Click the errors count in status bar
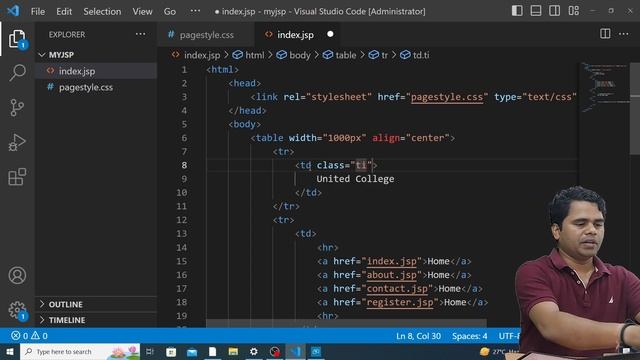The height and width of the screenshot is (360, 640). coord(20,336)
